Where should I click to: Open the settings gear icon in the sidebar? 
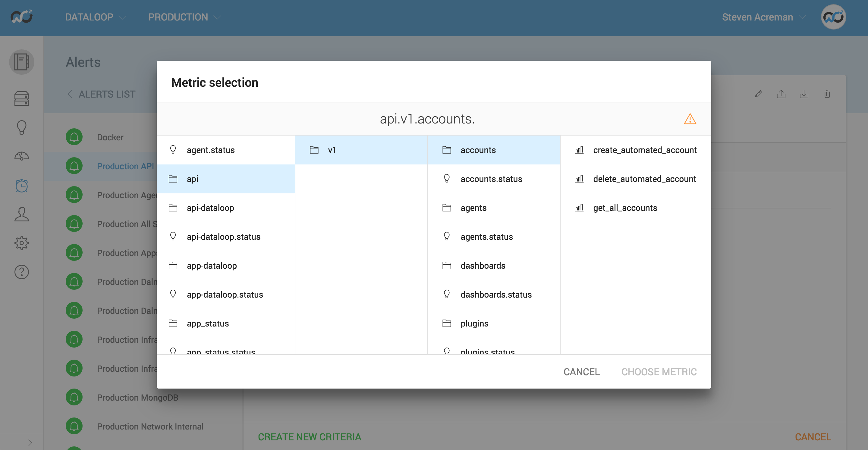[22, 243]
